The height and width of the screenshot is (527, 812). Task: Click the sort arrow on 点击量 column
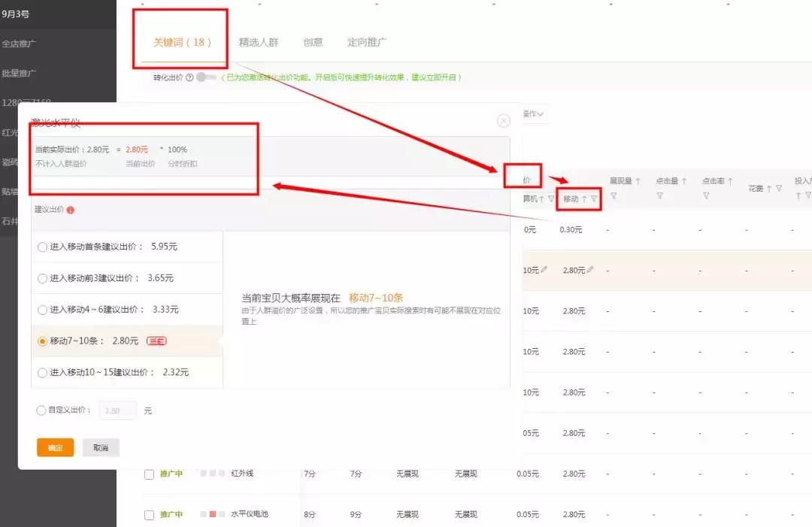point(683,180)
